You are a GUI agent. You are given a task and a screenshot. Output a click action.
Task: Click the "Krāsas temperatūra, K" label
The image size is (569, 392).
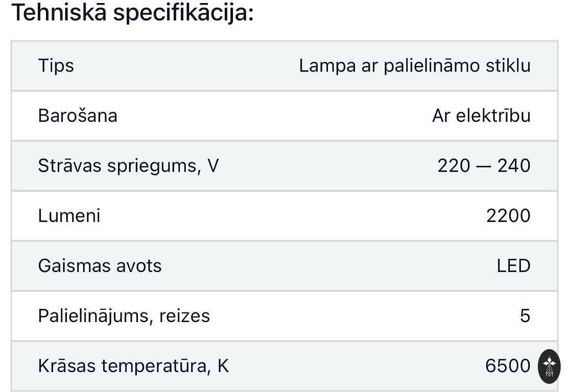133,366
